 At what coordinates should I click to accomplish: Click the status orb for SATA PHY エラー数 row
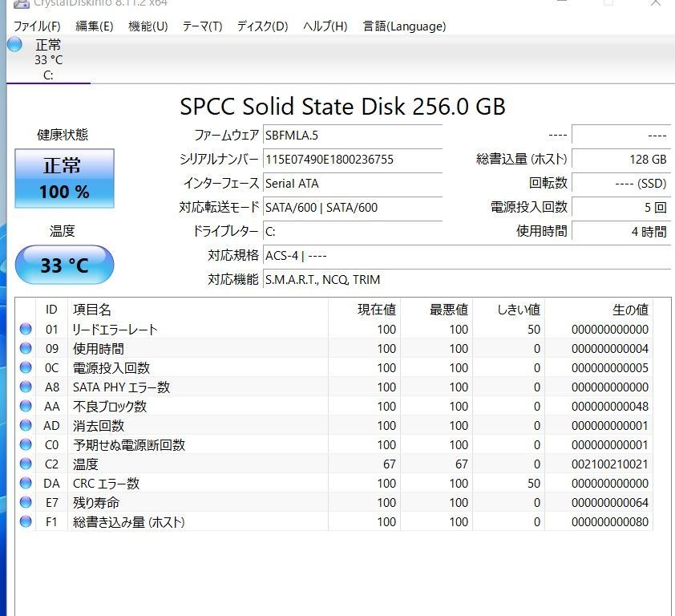point(26,387)
